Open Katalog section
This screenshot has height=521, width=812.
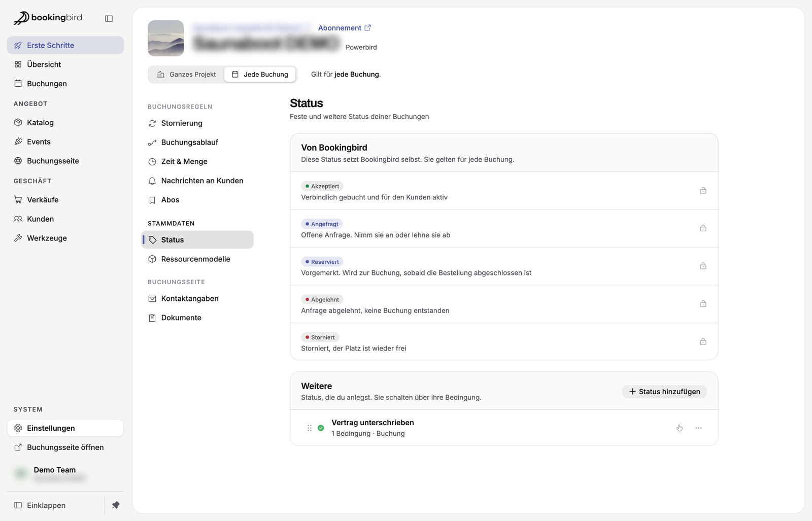click(x=65, y=122)
